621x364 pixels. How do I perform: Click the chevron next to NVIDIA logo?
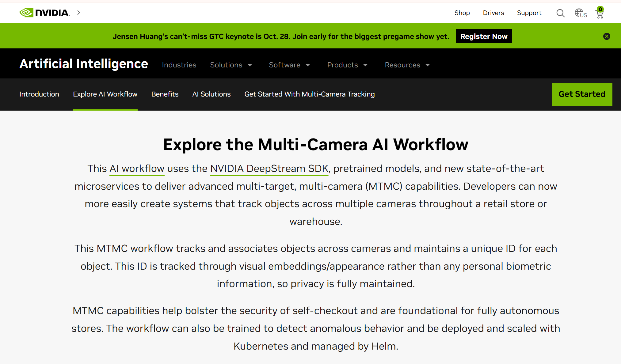point(79,13)
